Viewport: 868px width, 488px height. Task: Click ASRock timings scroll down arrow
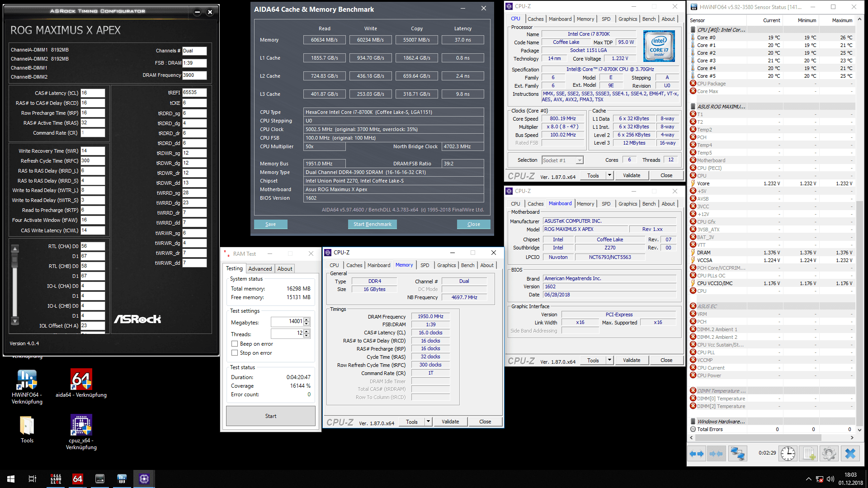15,321
